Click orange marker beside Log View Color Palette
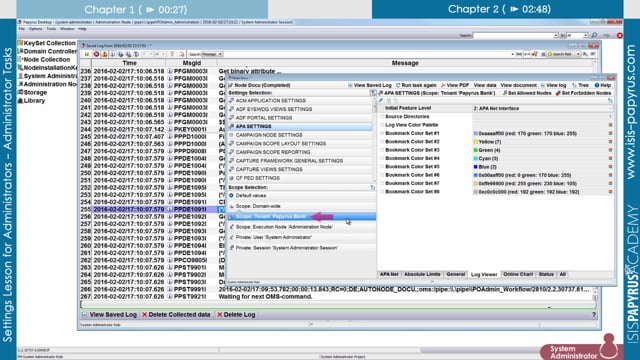This screenshot has height=360, width=640. [x=611, y=125]
